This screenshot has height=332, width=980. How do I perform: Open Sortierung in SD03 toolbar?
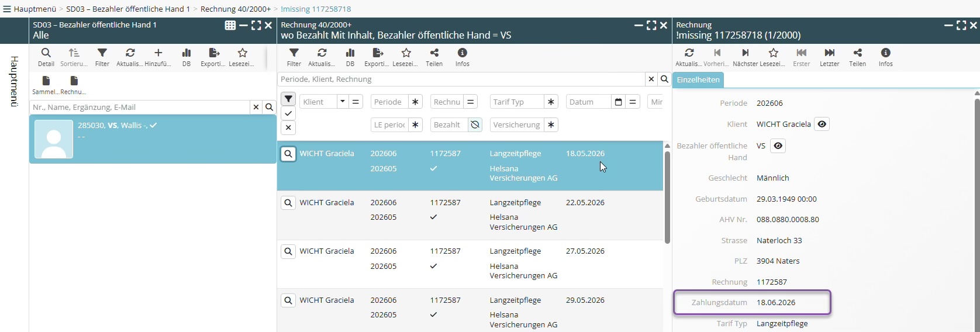(74, 57)
